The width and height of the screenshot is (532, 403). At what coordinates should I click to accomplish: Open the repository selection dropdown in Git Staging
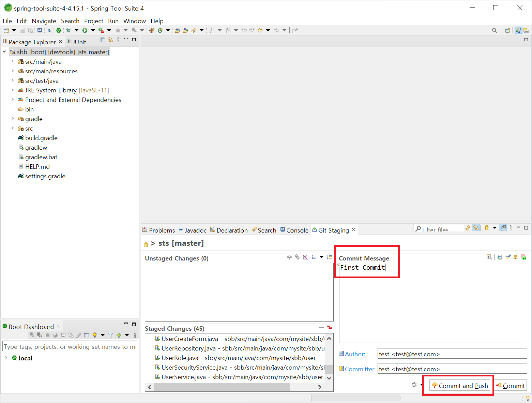coord(495,228)
